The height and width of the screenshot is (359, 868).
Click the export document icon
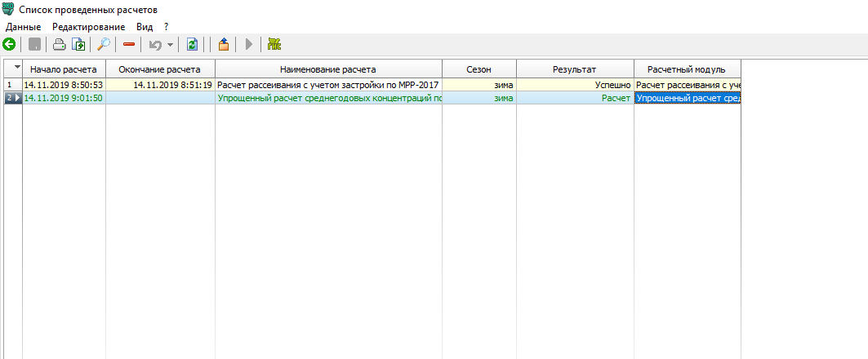click(78, 45)
